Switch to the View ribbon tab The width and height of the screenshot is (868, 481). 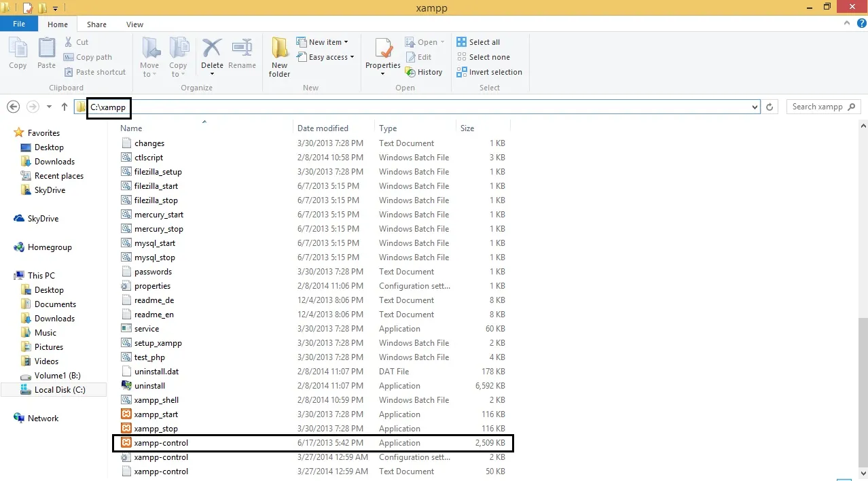(134, 24)
